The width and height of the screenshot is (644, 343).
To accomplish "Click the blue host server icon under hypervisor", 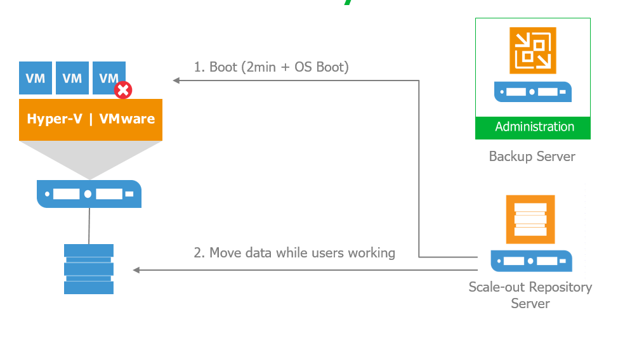I will click(89, 193).
